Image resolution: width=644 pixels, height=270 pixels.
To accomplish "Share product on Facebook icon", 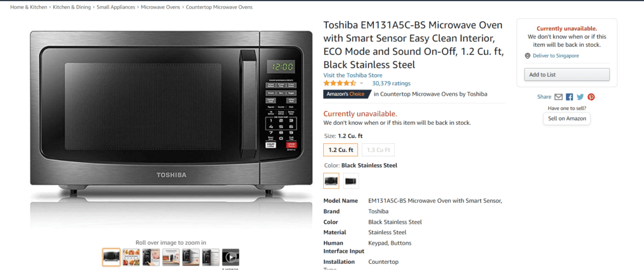I will pyautogui.click(x=569, y=97).
